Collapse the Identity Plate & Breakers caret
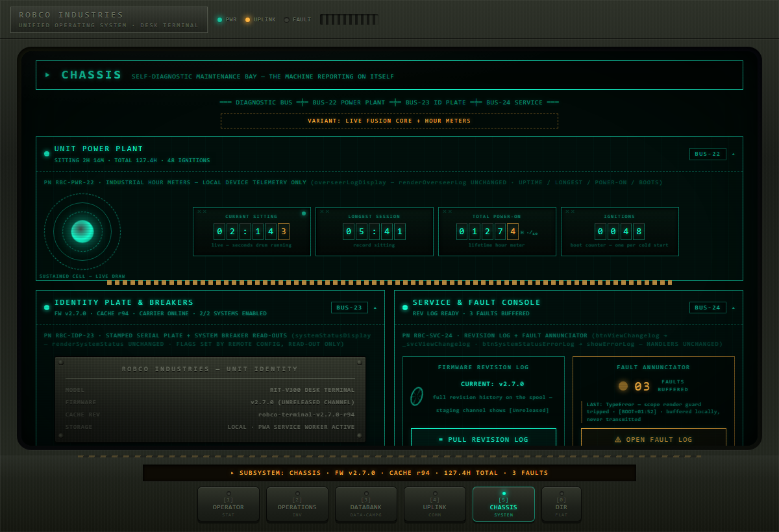 [375, 308]
